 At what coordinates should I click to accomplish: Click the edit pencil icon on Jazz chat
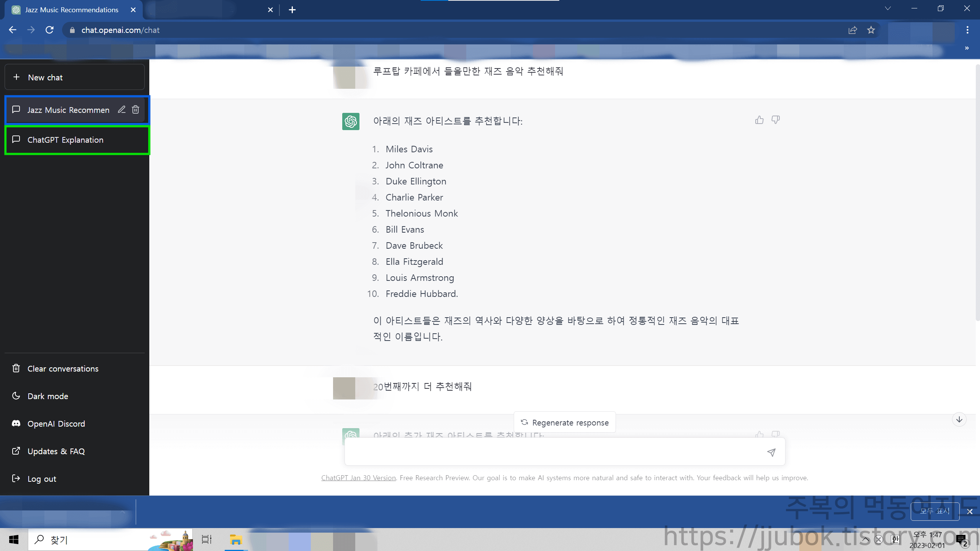click(x=121, y=110)
